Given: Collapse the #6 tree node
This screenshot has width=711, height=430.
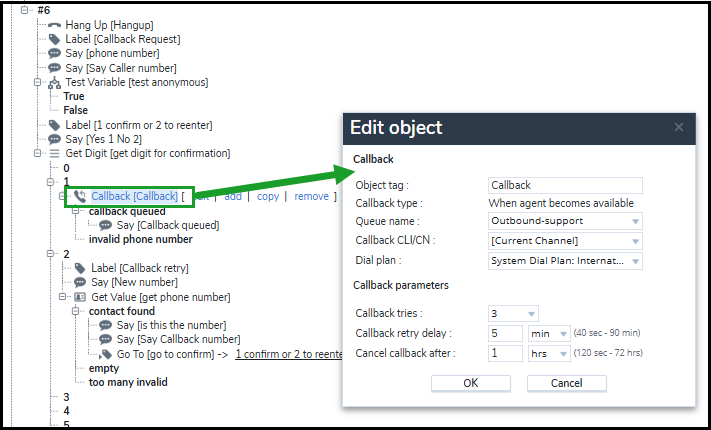Looking at the screenshot, I should pos(24,10).
